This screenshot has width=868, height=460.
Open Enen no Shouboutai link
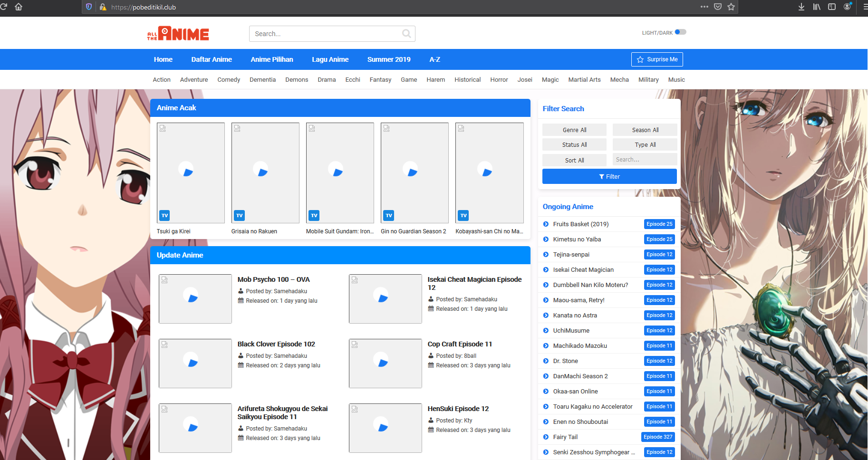(x=580, y=422)
